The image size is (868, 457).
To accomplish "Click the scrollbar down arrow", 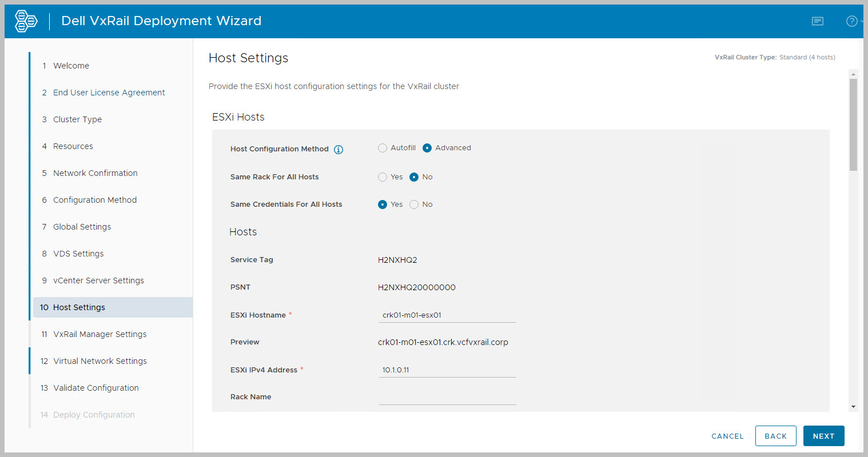I will [x=854, y=407].
